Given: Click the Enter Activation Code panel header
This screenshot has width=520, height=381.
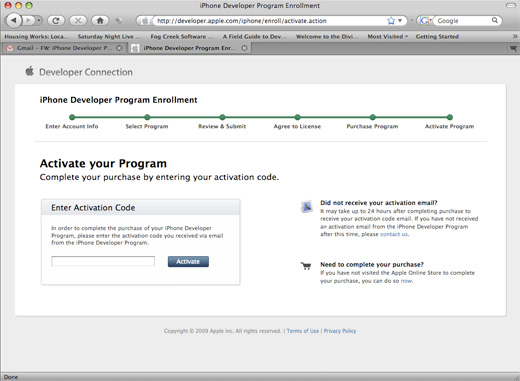Looking at the screenshot, I should pos(140,208).
